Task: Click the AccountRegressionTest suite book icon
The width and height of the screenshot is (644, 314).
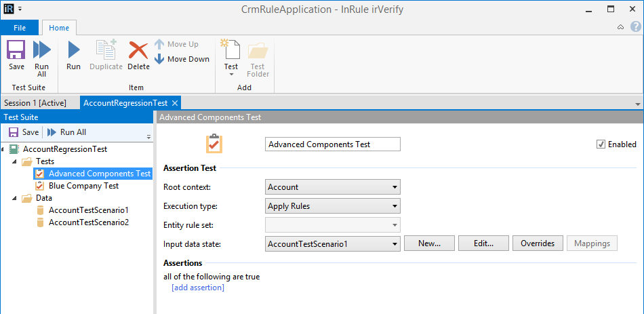Action: click(x=13, y=149)
